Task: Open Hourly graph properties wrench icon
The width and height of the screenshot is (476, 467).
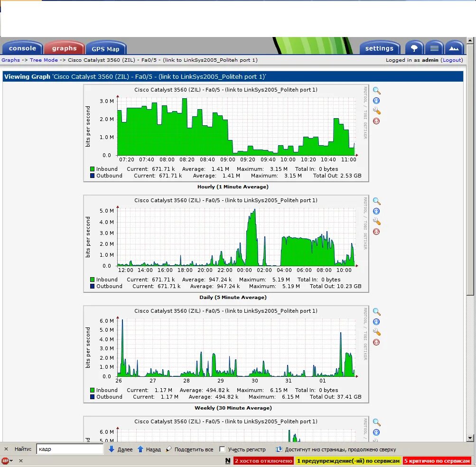Action: pyautogui.click(x=376, y=111)
